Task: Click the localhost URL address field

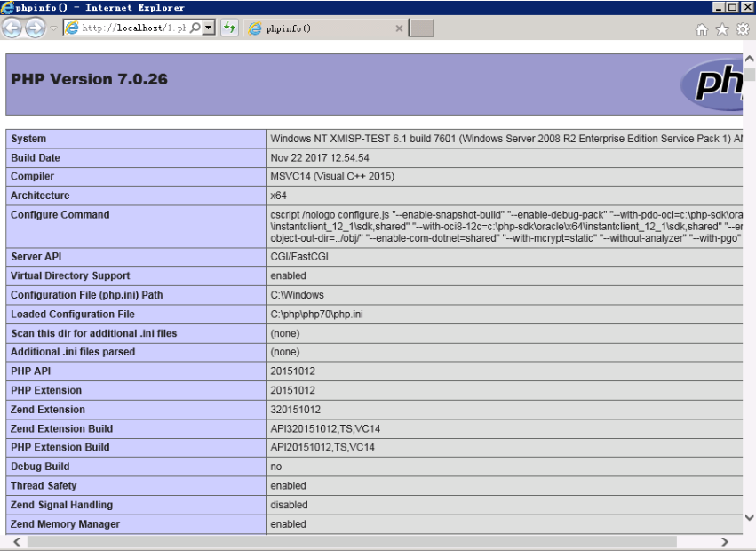Action: click(x=131, y=28)
